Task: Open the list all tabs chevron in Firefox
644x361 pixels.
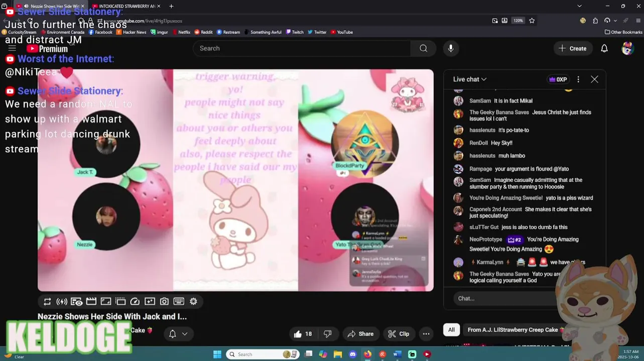Action: 579,6
